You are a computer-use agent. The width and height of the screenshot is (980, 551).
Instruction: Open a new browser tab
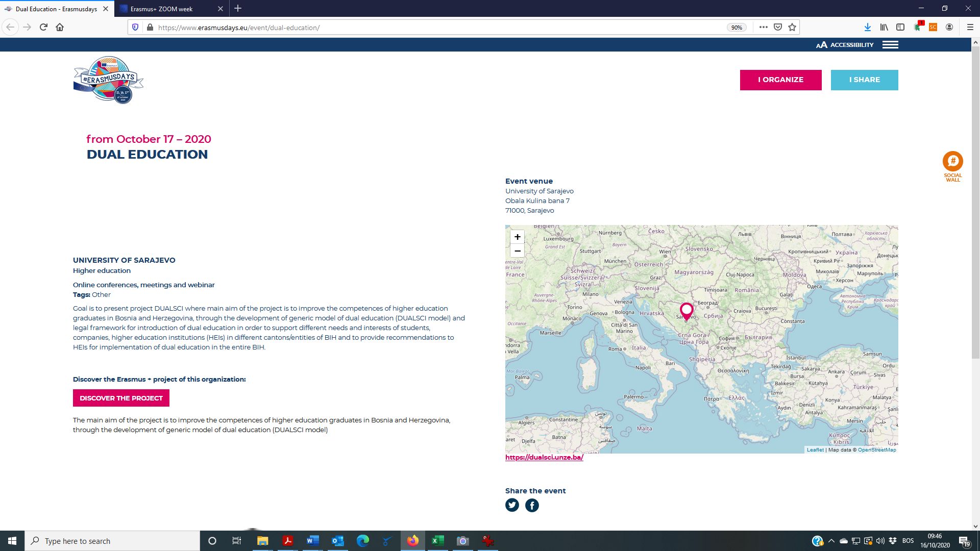pyautogui.click(x=238, y=9)
